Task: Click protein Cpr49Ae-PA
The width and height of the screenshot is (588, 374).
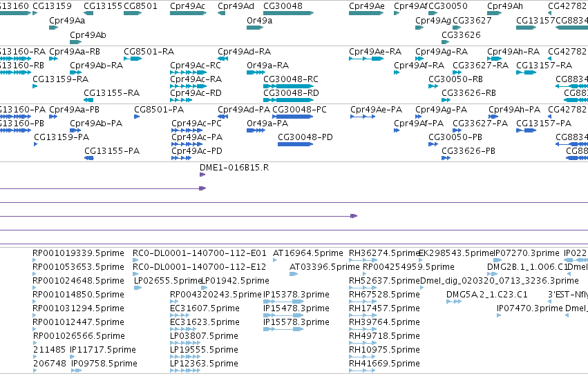Action: pyautogui.click(x=363, y=117)
